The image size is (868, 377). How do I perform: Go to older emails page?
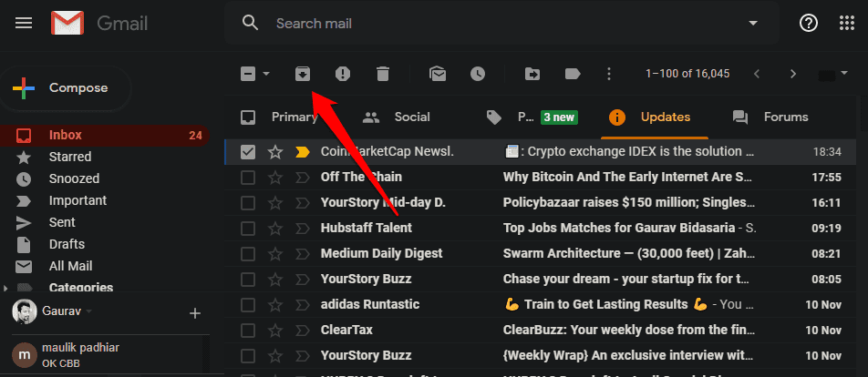pos(793,74)
